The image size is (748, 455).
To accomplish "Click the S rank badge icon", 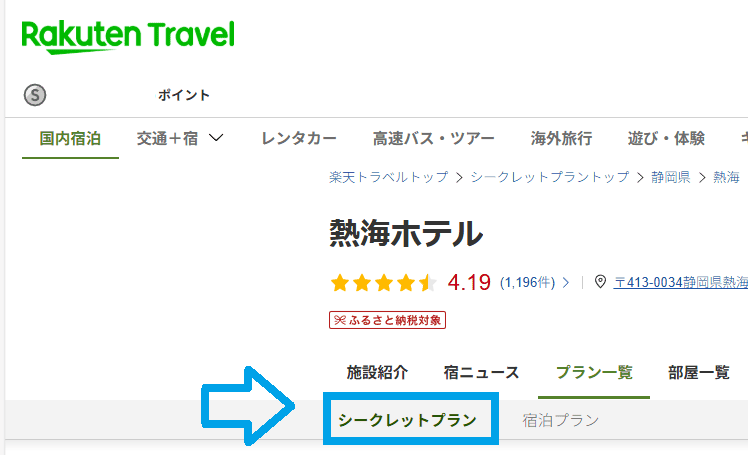I will coord(35,95).
